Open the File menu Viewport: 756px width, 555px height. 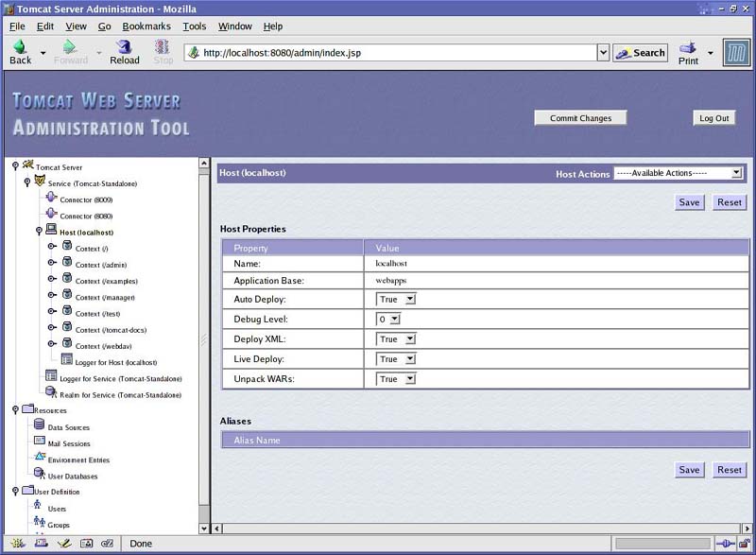(17, 26)
